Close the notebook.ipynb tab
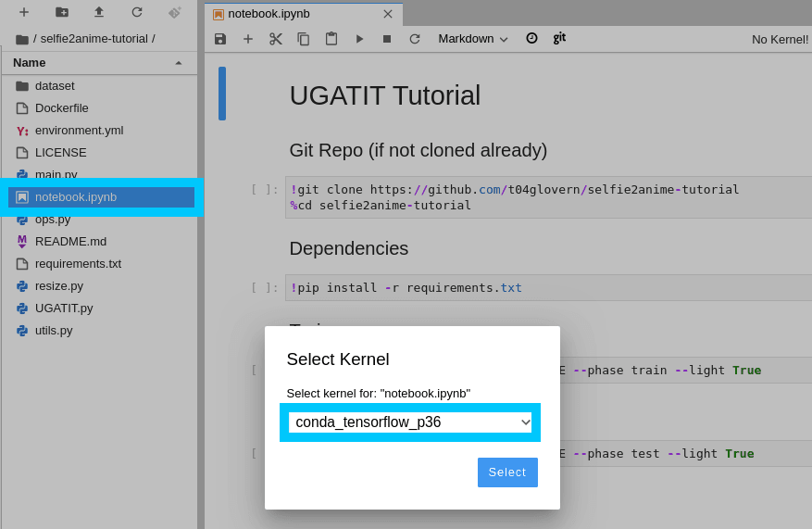Screen dimensions: 812x529 click(x=388, y=14)
